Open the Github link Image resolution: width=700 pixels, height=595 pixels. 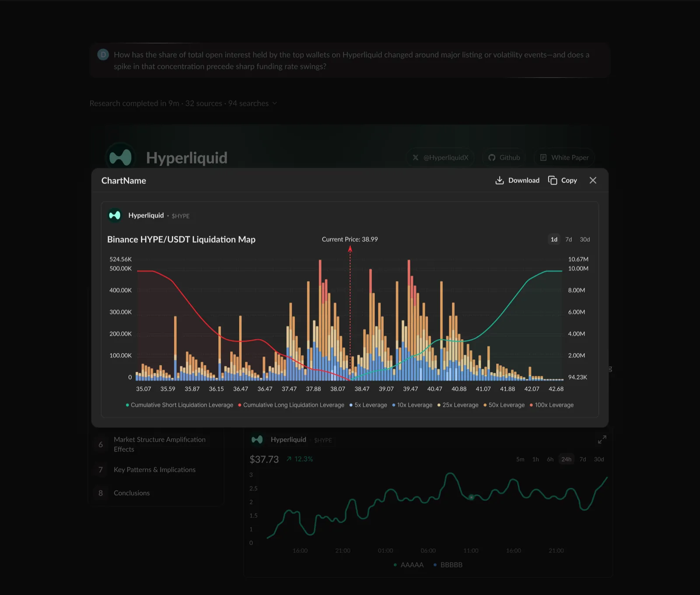pyautogui.click(x=504, y=158)
